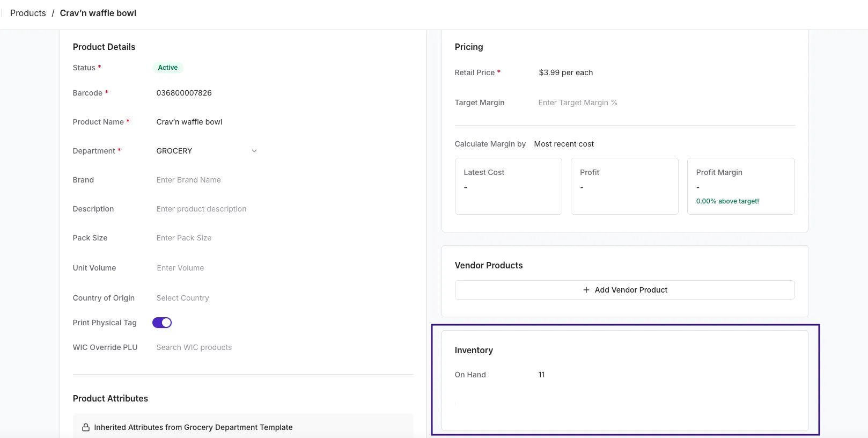Click the On Hand quantity 11
The image size is (868, 438).
tap(541, 375)
